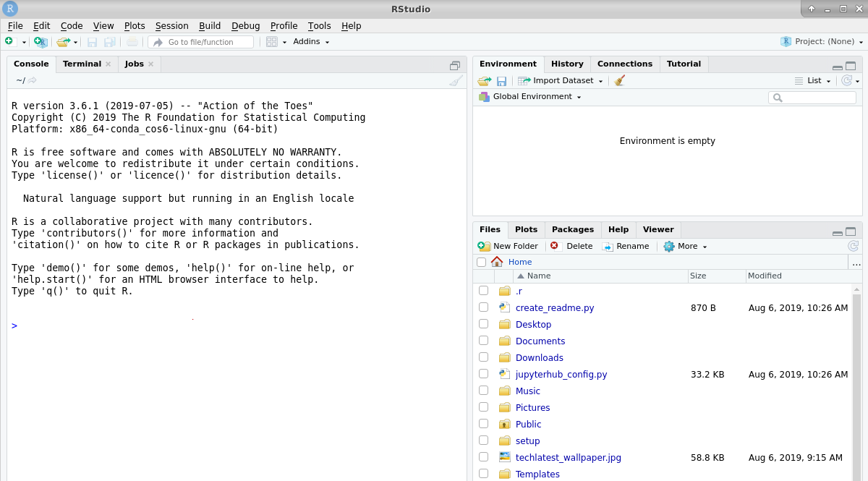
Task: Maximize the Console pane using its window icon
Action: [455, 65]
